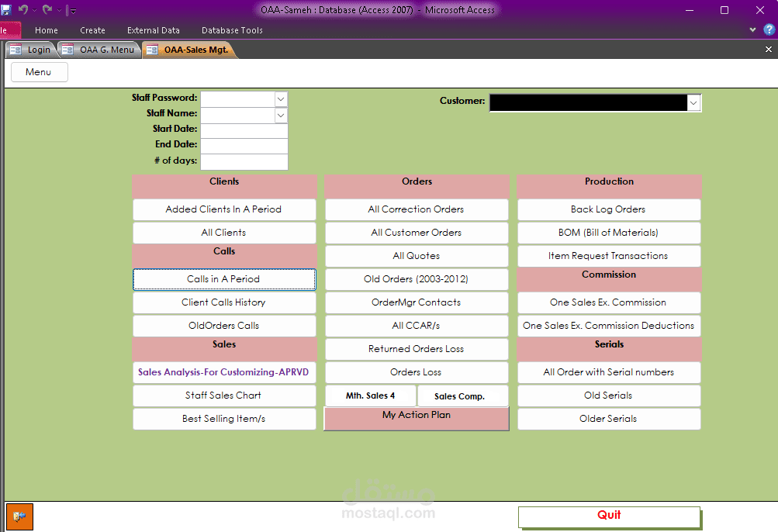Switch to the Create ribbon tab
The width and height of the screenshot is (778, 532).
pos(92,30)
